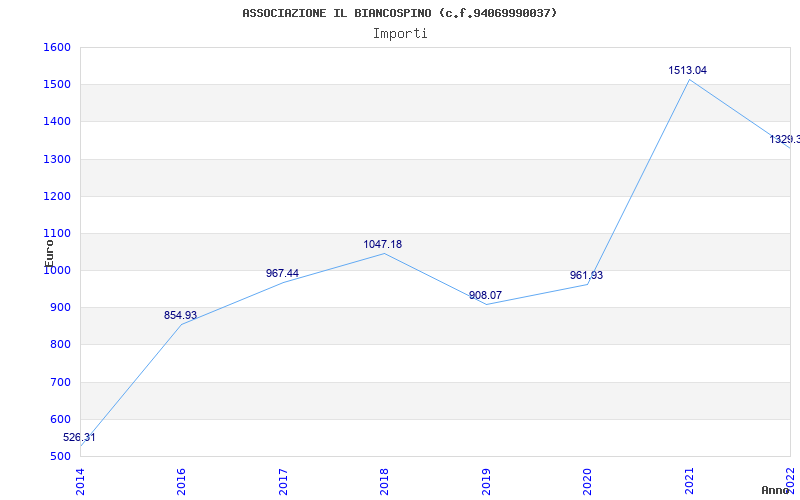
Task: Click the 1600 y-axis value
Action: pyautogui.click(x=57, y=47)
